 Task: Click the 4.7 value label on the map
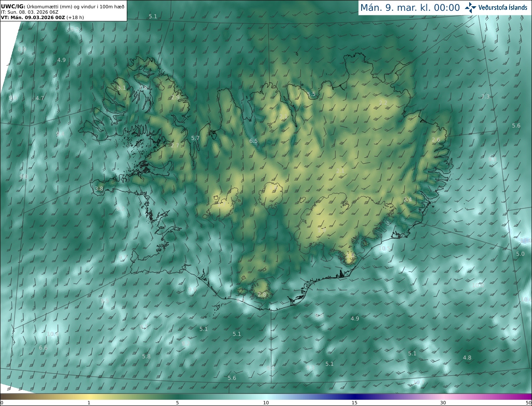[x=40, y=98]
